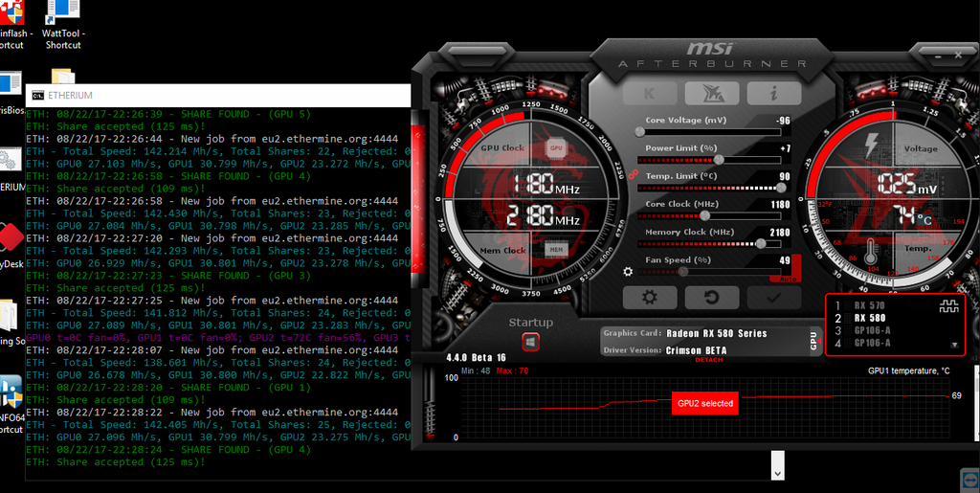This screenshot has width=980, height=493.
Task: Click the TeamViewer icon in bottom corner
Action: 969,480
